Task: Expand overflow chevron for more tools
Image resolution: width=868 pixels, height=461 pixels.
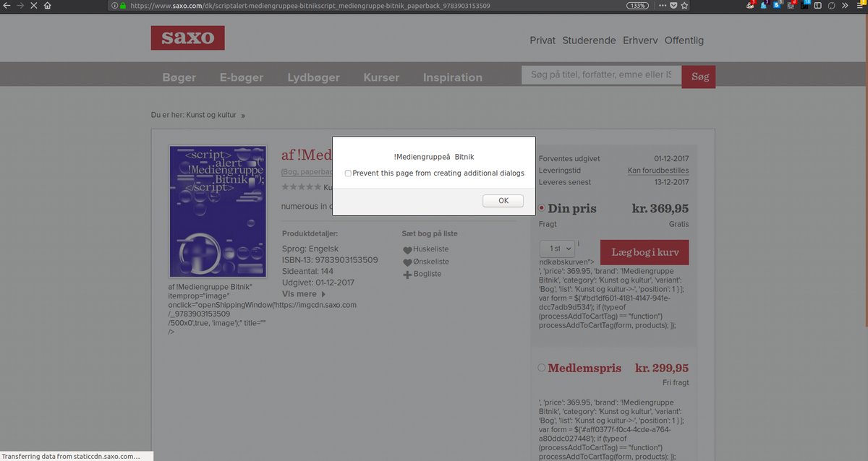Action: pos(846,5)
